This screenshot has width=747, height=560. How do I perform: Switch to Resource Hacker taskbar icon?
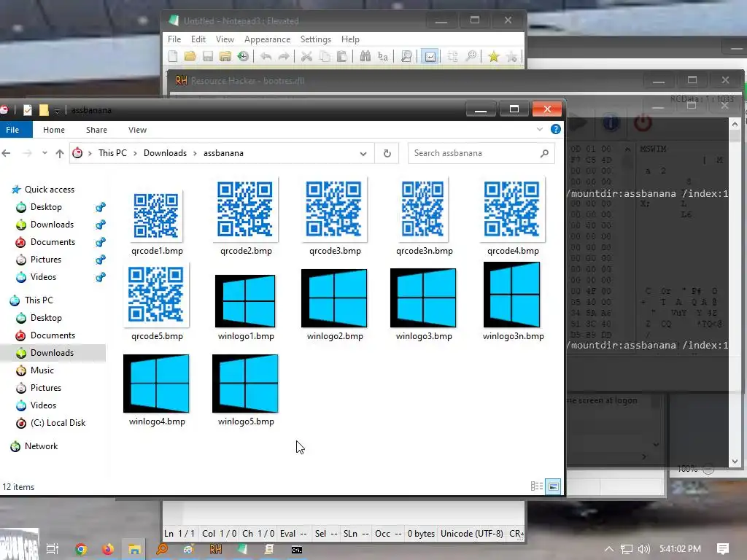[215, 549]
